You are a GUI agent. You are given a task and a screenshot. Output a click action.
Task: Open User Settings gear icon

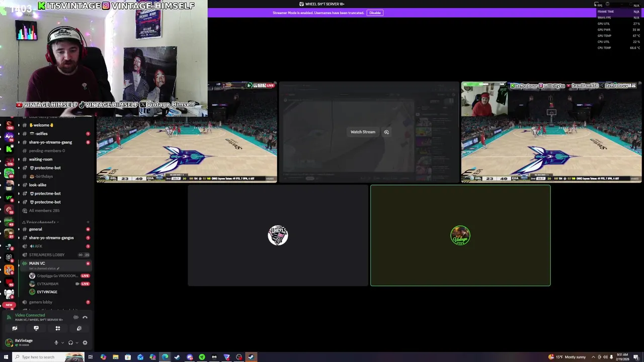tap(85, 343)
